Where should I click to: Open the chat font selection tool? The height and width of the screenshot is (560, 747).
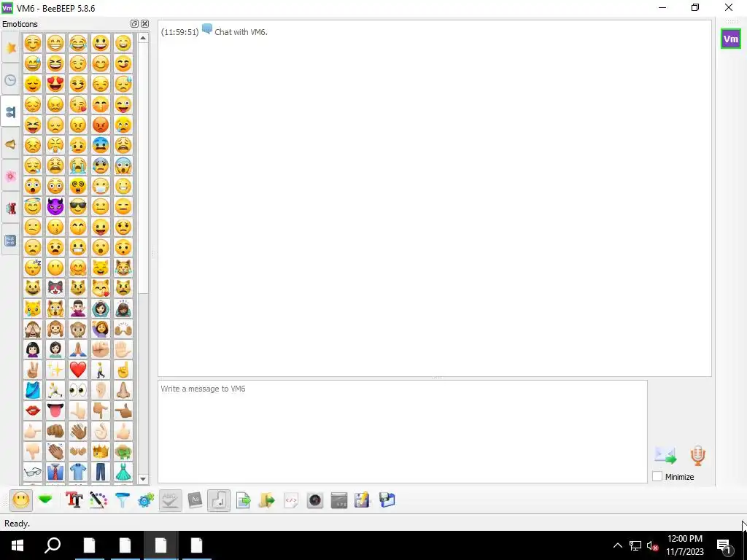click(x=74, y=500)
